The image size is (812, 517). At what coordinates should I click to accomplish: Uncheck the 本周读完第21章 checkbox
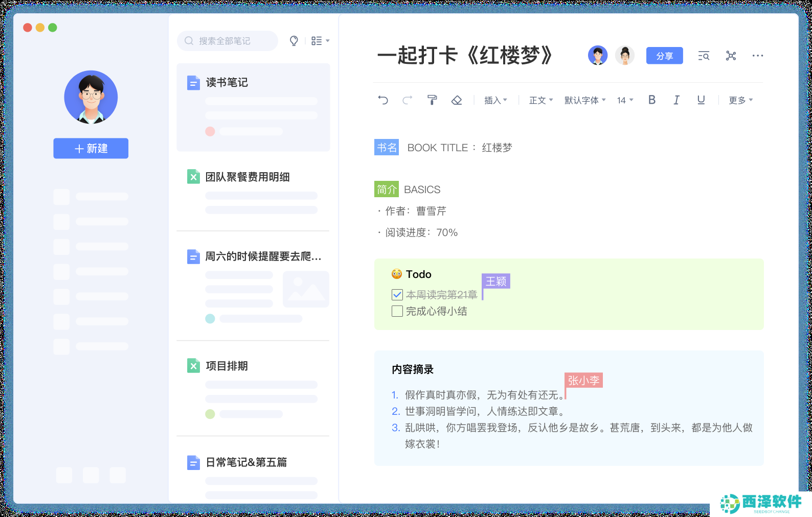397,295
